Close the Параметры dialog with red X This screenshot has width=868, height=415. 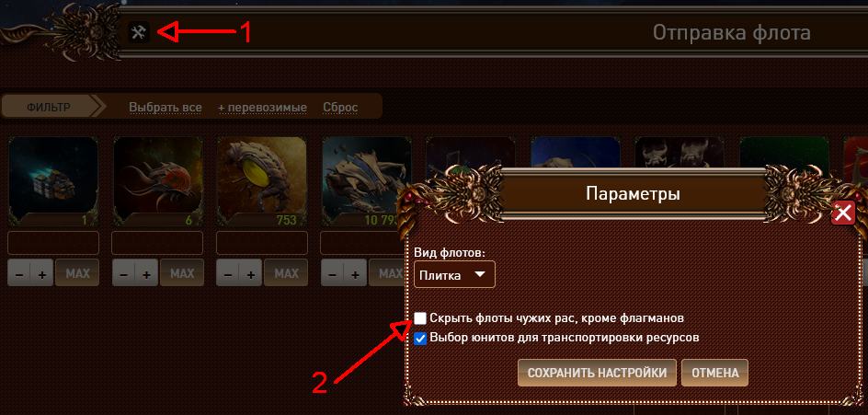click(x=843, y=213)
